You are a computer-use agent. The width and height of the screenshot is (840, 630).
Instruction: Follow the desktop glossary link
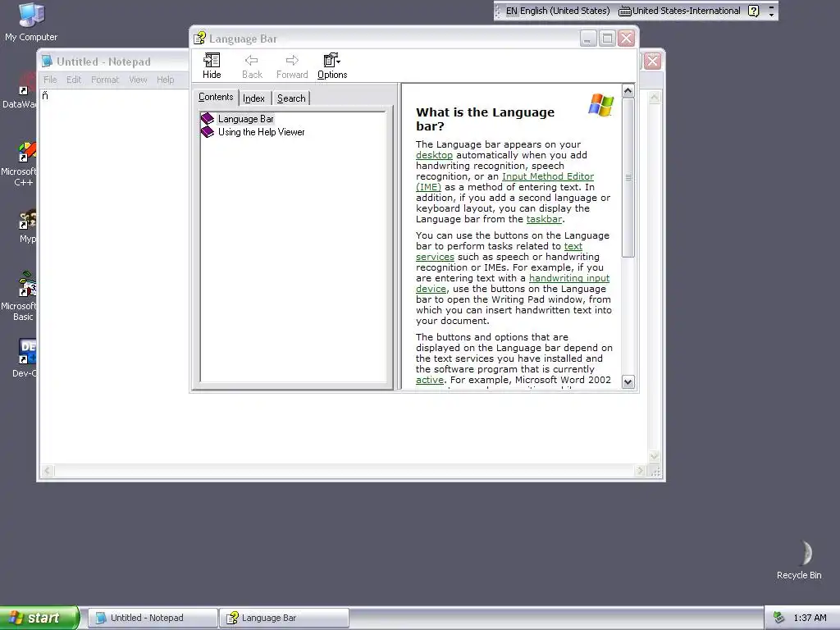[435, 155]
